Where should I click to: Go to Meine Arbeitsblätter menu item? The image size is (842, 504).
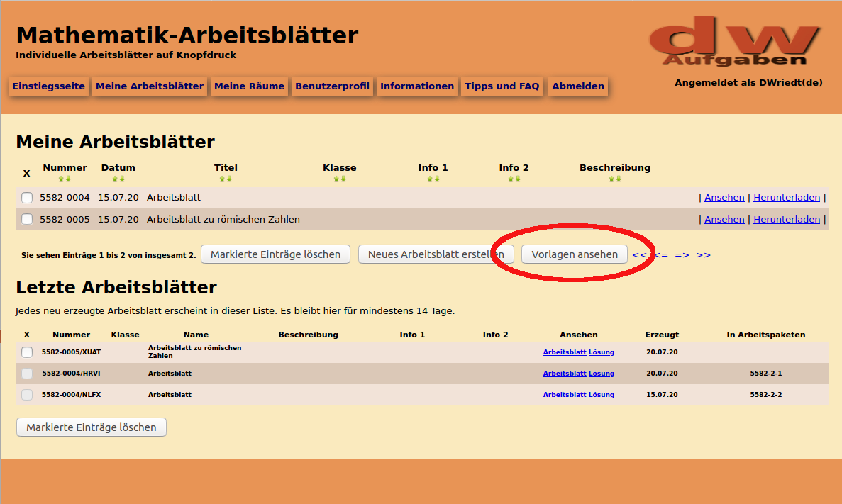(x=150, y=86)
